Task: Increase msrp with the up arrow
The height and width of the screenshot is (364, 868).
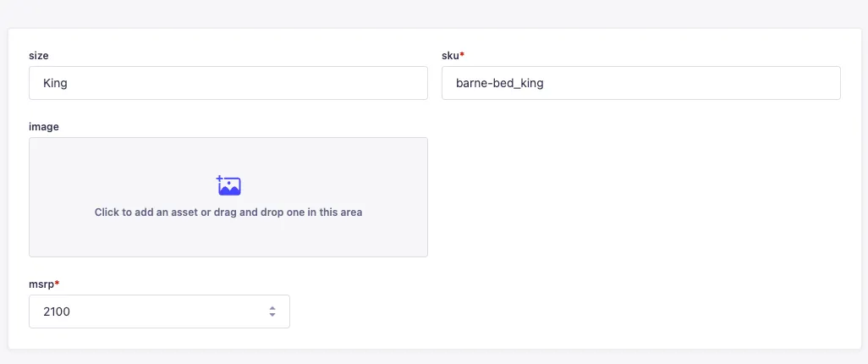Action: 272,308
